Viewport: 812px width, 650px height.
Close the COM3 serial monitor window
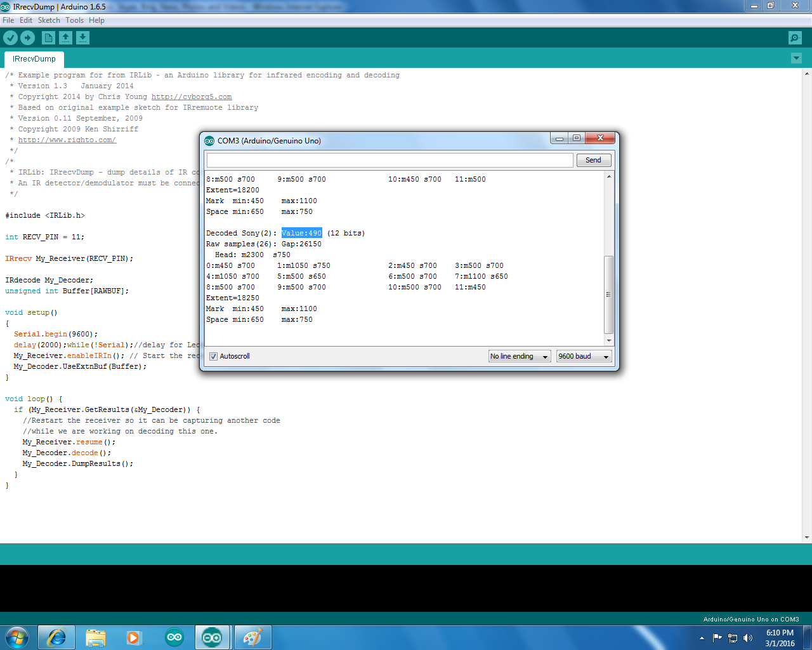[599, 138]
